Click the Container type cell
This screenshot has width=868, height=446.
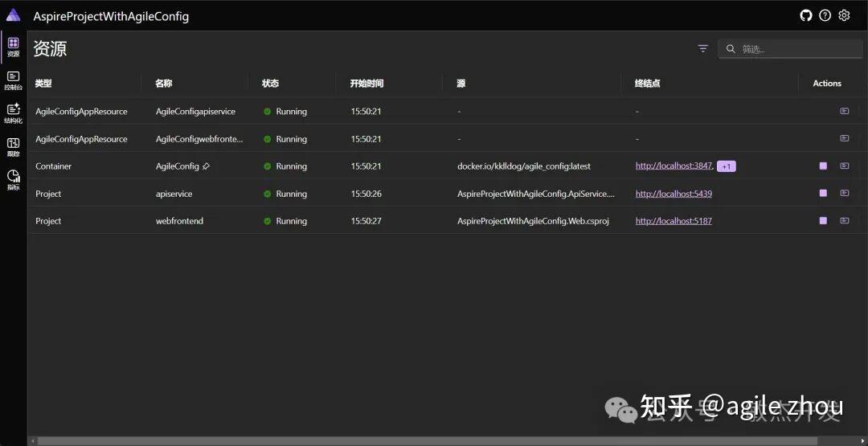coord(54,166)
